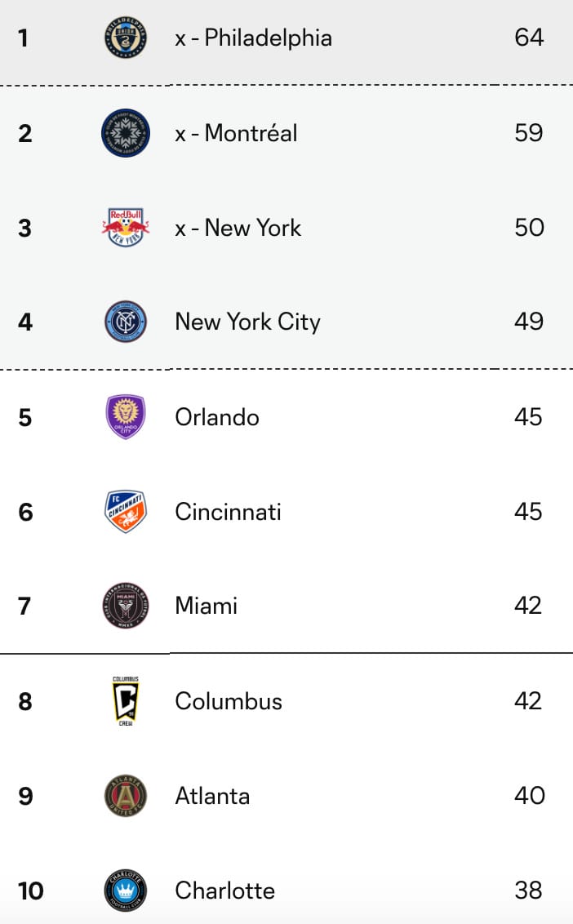Click Orlando team name in fifth row

click(217, 417)
